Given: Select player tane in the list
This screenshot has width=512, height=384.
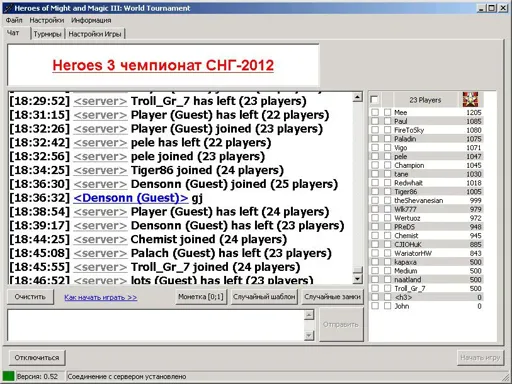Looking at the screenshot, I should coord(401,174).
